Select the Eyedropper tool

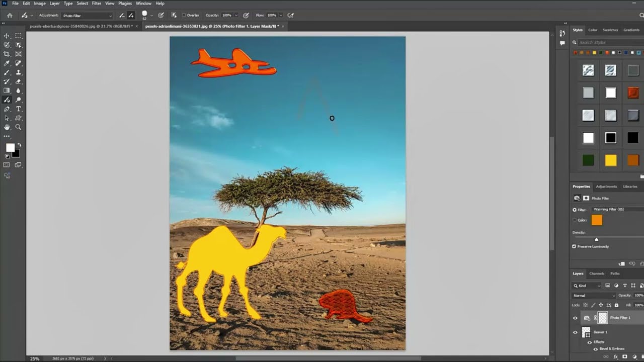click(x=7, y=63)
